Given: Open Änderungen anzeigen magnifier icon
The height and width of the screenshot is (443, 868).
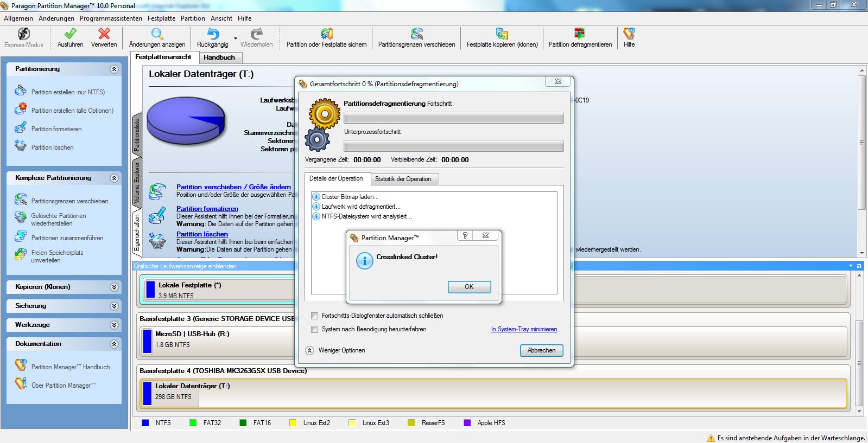Looking at the screenshot, I should [x=157, y=34].
